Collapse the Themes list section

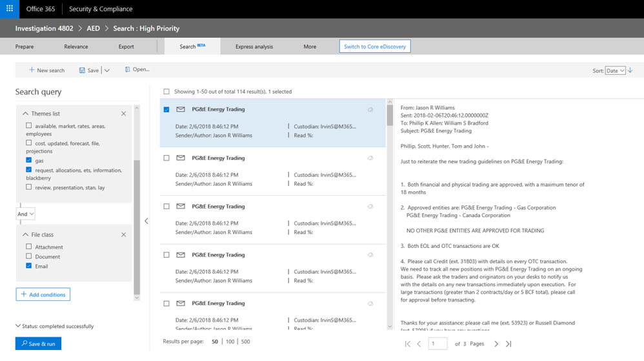click(25, 114)
